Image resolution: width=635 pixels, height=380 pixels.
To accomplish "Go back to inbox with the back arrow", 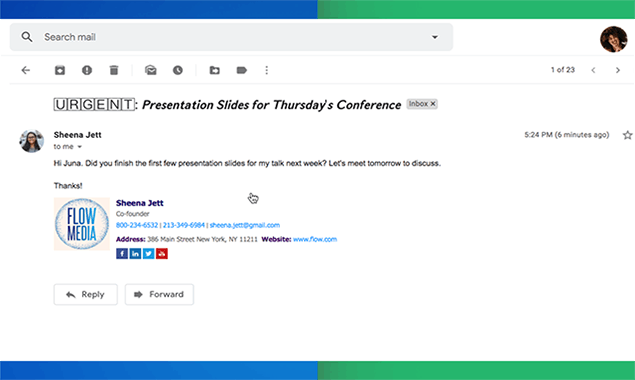I will (26, 70).
